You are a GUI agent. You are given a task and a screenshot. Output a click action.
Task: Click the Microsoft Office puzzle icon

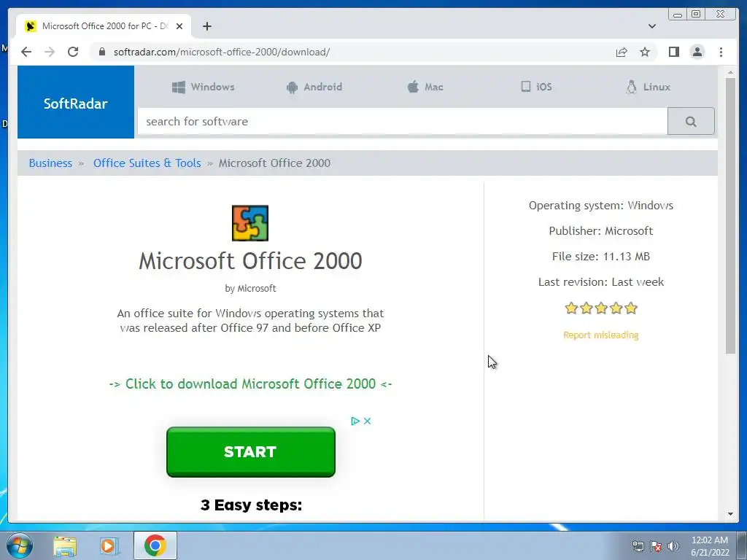[250, 223]
